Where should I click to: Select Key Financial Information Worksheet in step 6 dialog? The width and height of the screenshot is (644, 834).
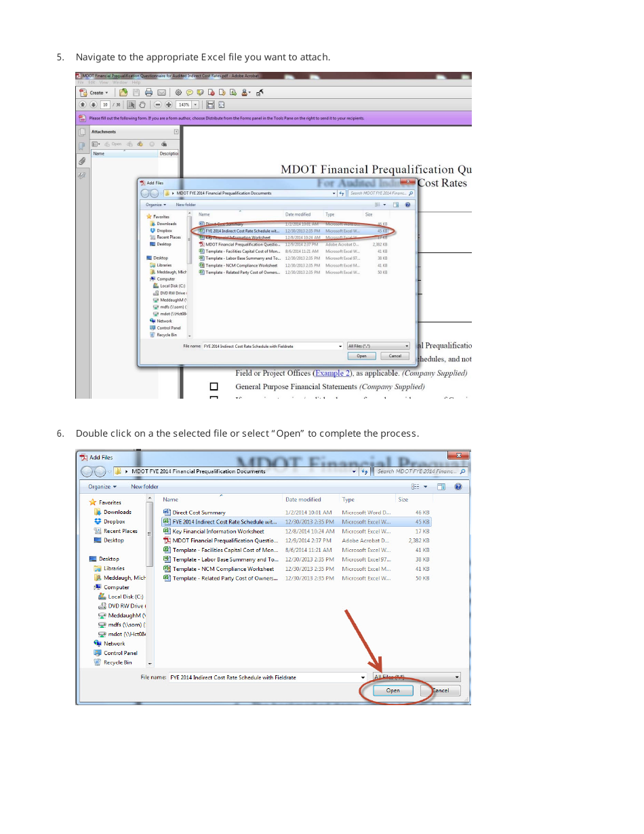coord(218,532)
